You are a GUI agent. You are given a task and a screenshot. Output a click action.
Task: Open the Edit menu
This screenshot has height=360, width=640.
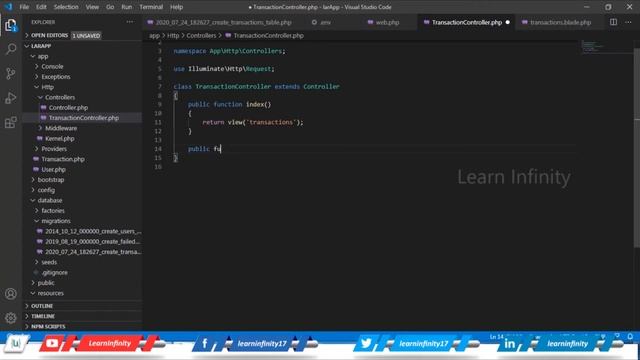point(41,7)
